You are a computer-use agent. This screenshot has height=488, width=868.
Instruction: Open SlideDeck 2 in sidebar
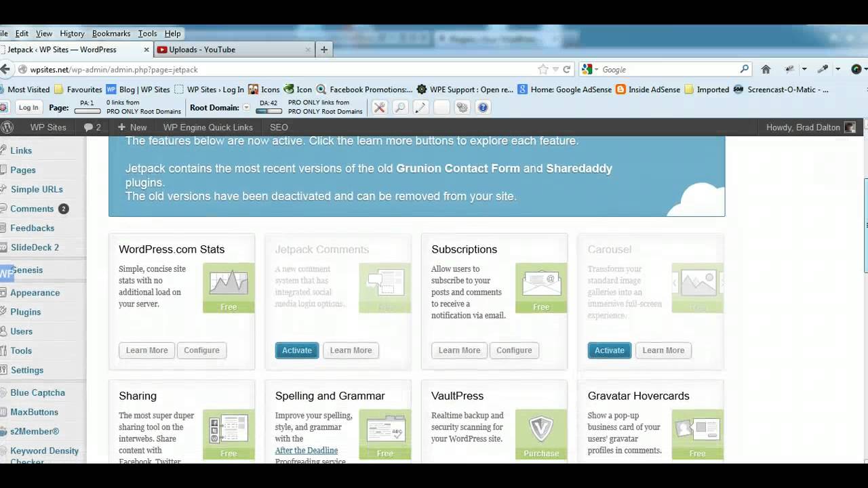click(x=35, y=247)
